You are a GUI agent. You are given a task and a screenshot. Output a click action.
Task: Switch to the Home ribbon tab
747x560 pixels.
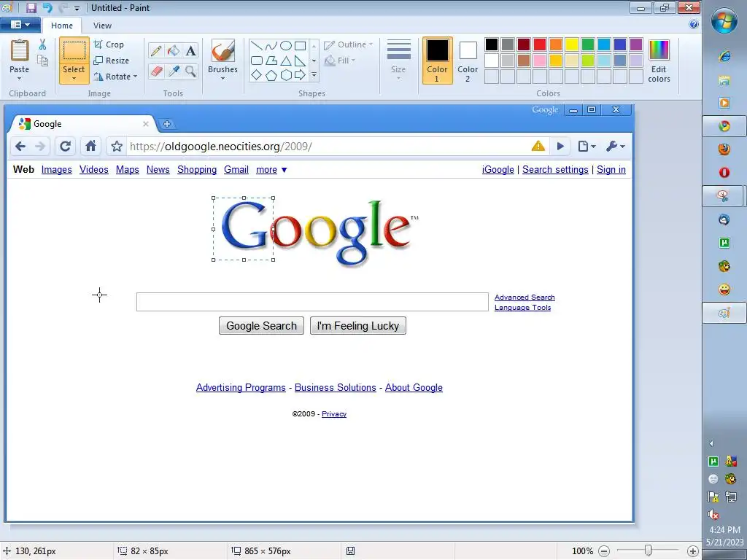coord(62,26)
